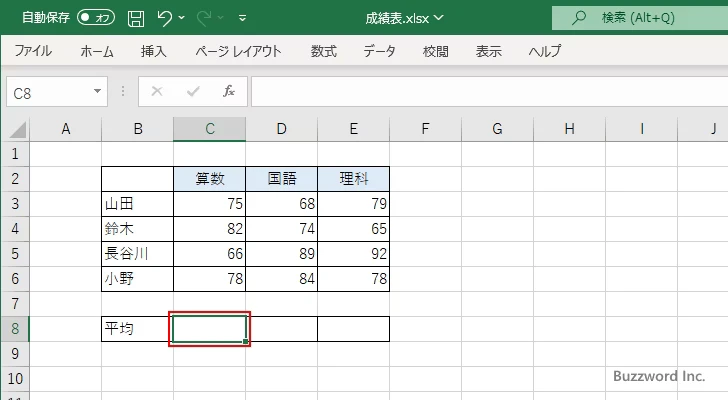The image size is (728, 400).
Task: Click the formula bar input area
Action: 489,92
